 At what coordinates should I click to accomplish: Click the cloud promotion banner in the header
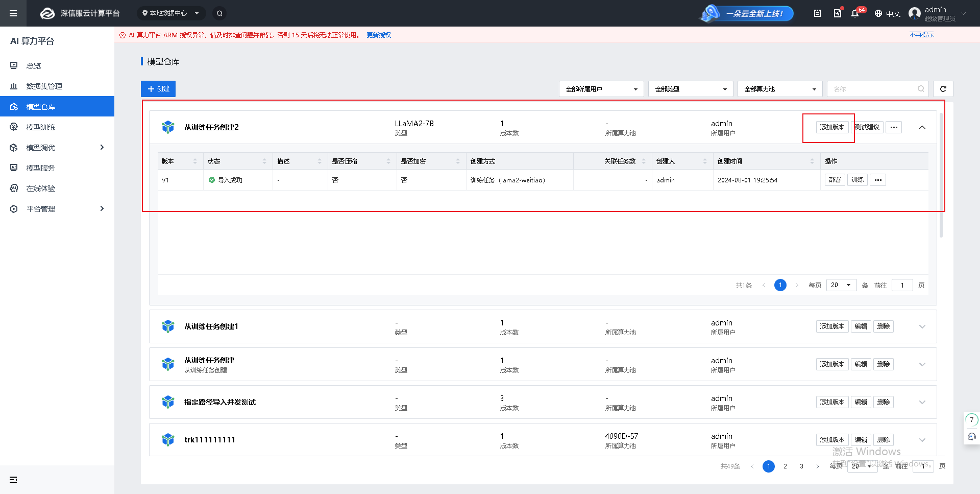[746, 13]
